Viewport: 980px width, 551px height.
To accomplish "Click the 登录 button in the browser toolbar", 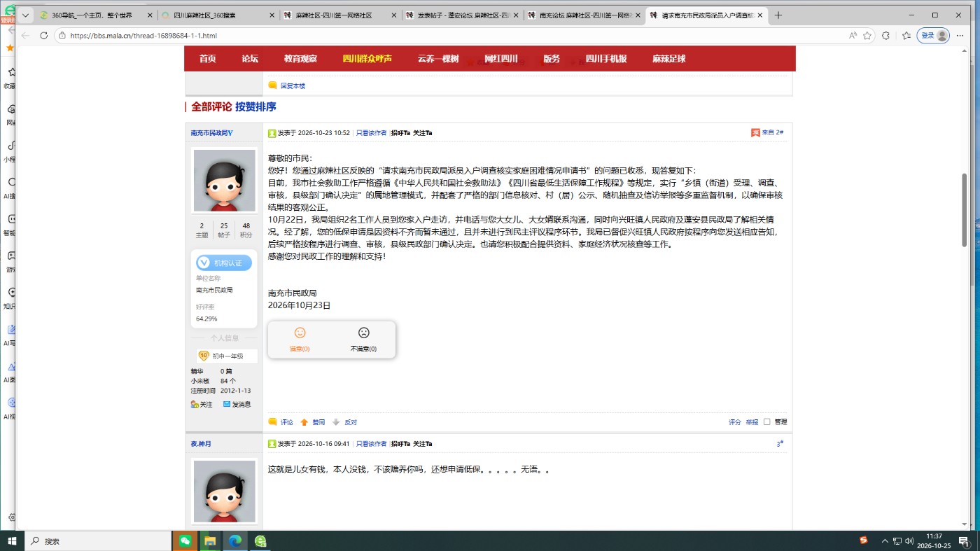I will coord(933,36).
